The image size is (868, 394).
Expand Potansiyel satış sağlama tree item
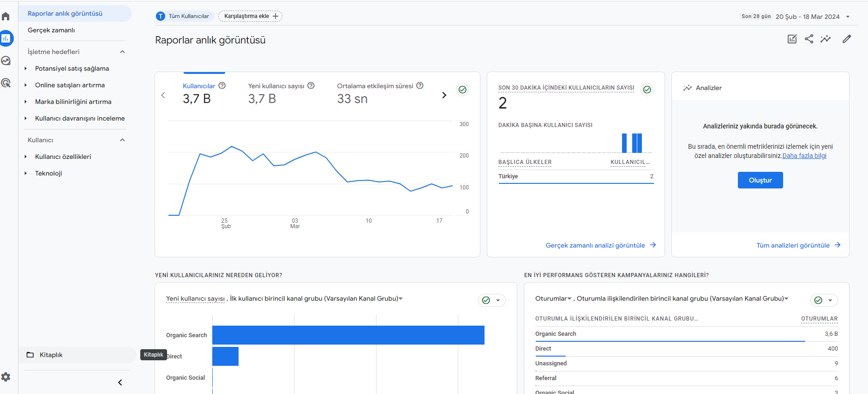click(25, 68)
